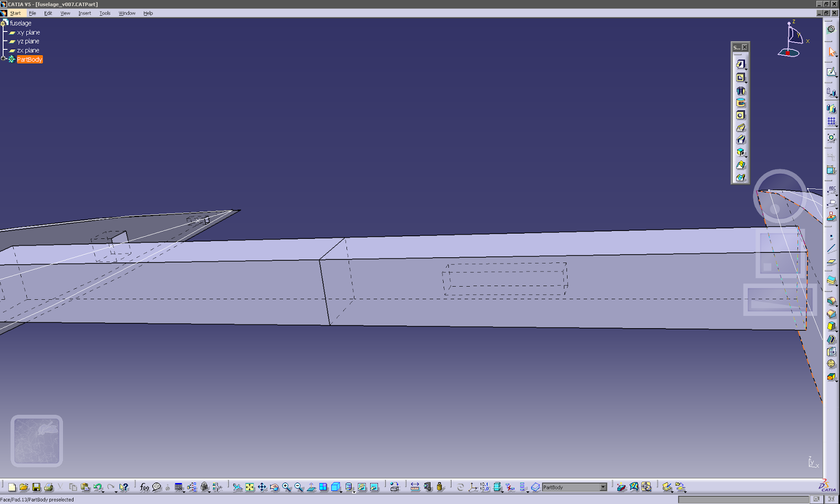Zoom out of the view
Viewport: 840px width, 504px height.
click(x=299, y=487)
